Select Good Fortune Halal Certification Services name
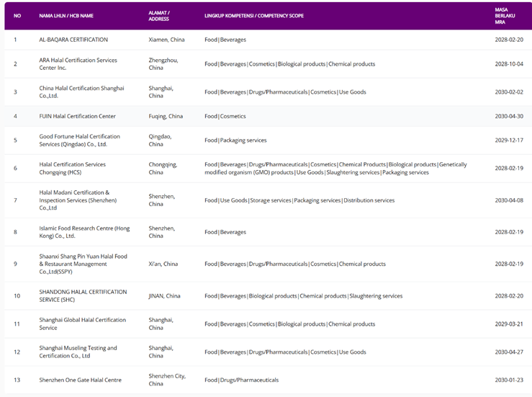The image size is (532, 397). pos(79,140)
